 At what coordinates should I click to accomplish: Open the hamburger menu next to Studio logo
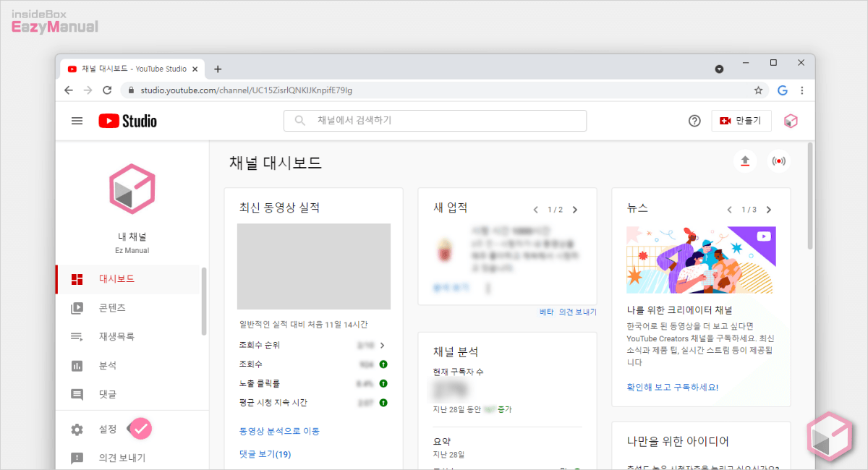(77, 121)
